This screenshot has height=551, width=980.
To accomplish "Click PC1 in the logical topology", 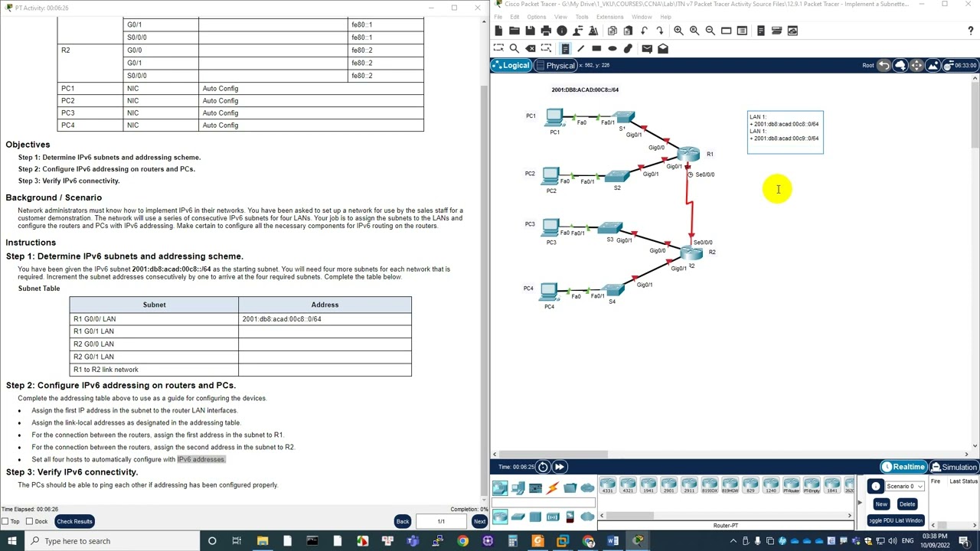I will coord(554,119).
